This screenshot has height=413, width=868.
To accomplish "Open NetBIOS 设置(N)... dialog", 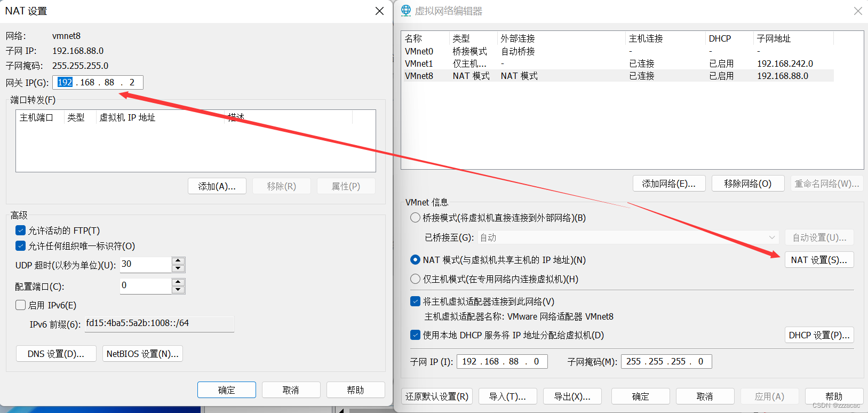I will click(142, 354).
